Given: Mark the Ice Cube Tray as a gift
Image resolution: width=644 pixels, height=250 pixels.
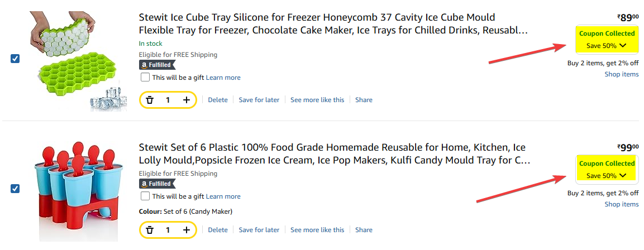Looking at the screenshot, I should click(x=145, y=78).
